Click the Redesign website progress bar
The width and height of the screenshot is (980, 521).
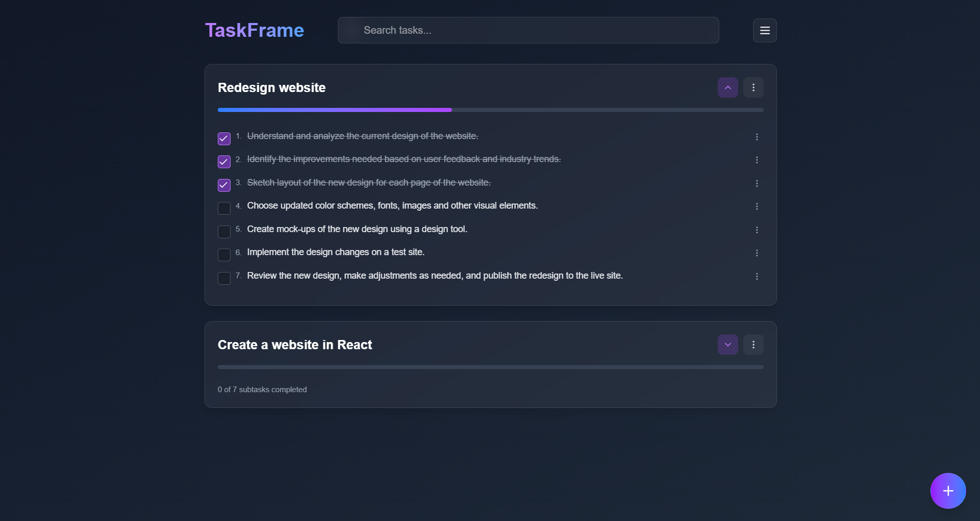click(x=491, y=110)
